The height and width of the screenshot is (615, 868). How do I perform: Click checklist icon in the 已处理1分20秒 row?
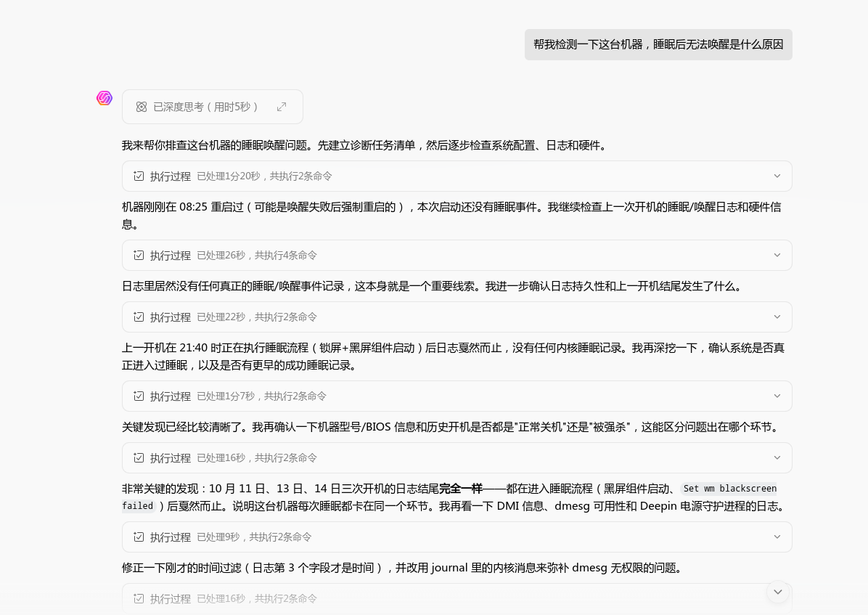(x=139, y=176)
